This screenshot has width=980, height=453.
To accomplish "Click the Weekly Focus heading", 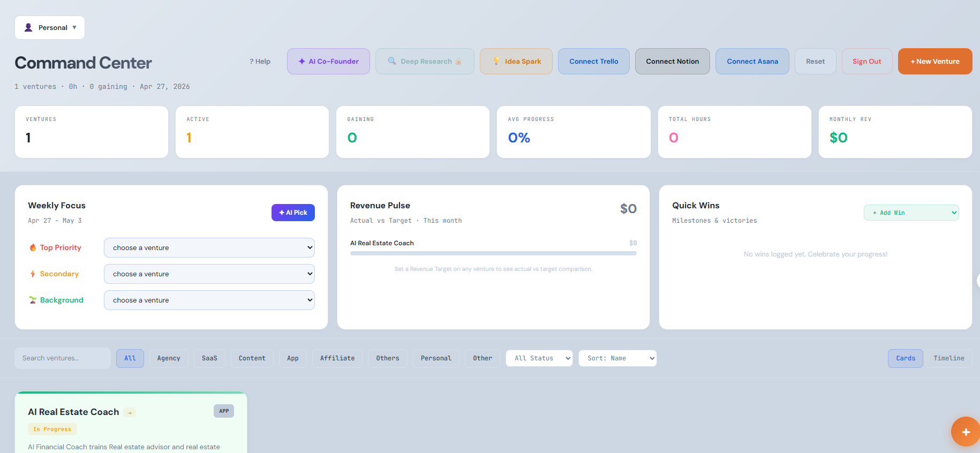I will 57,206.
